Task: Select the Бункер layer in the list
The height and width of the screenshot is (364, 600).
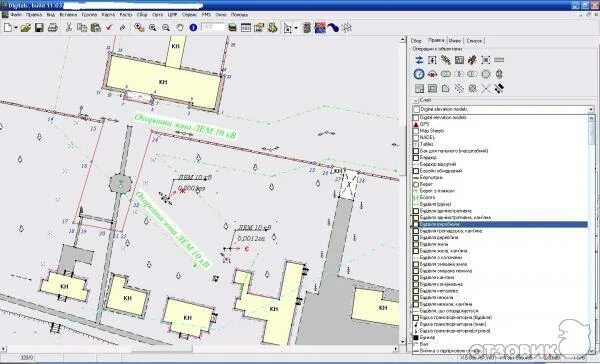Action: pyautogui.click(x=501, y=338)
